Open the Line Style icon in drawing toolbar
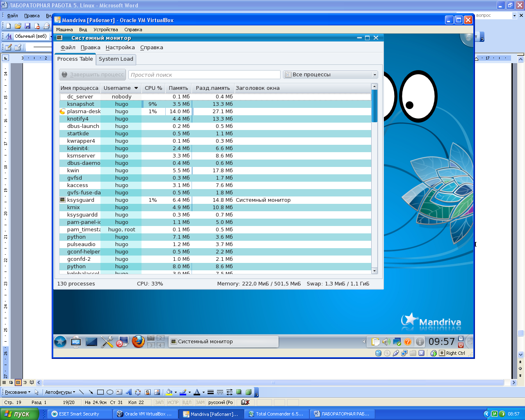This screenshot has width=525, height=420. (x=210, y=392)
